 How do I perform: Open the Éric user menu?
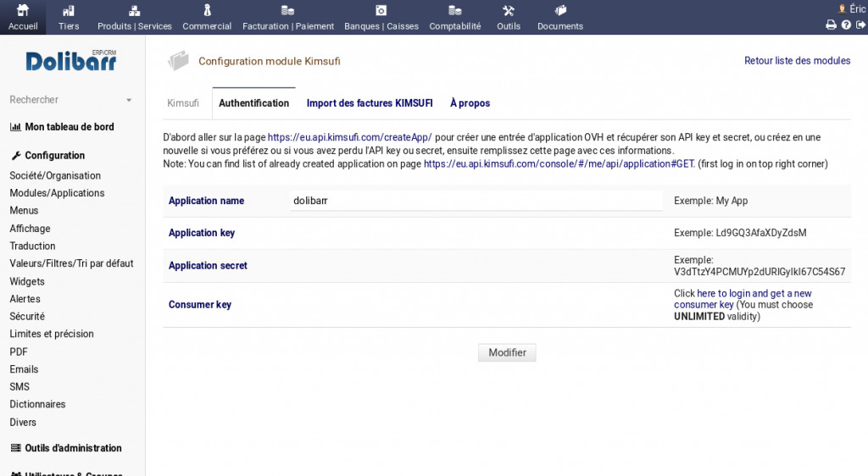tap(852, 8)
